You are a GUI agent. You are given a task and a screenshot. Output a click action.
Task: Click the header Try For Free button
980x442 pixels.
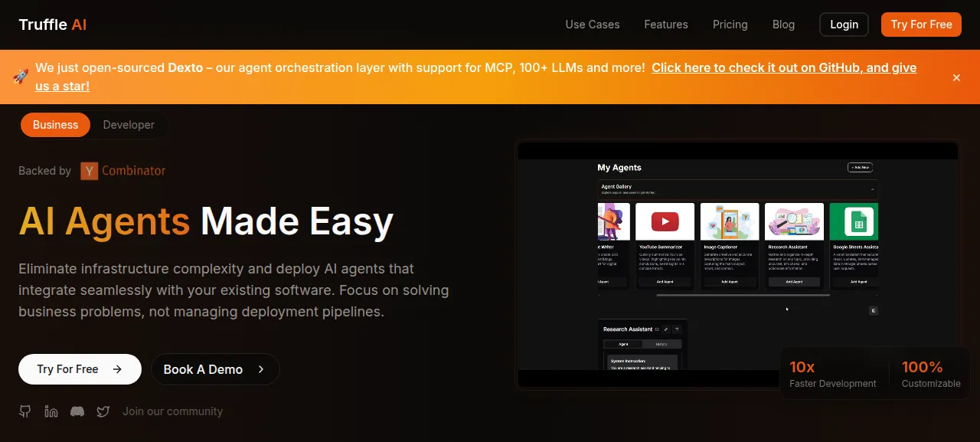click(x=921, y=25)
